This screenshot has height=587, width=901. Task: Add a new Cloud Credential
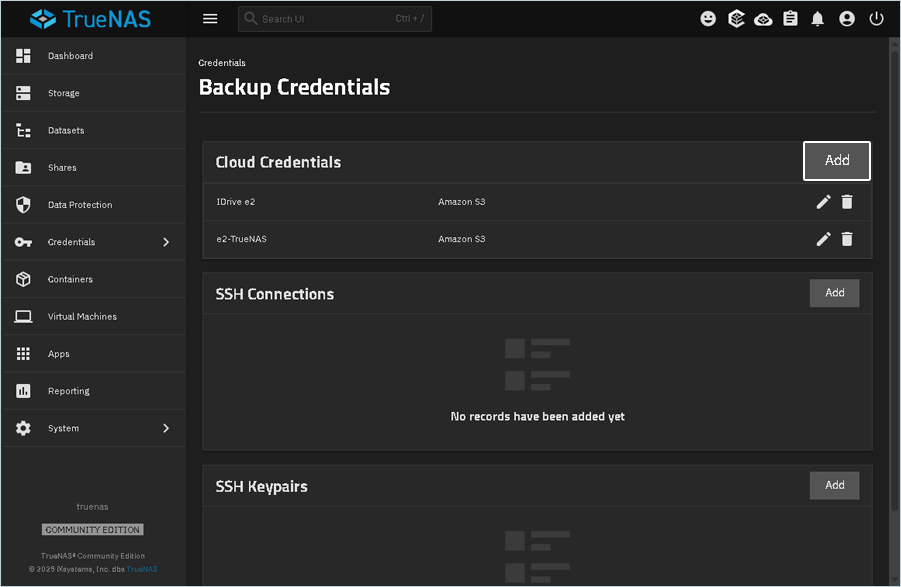point(837,161)
